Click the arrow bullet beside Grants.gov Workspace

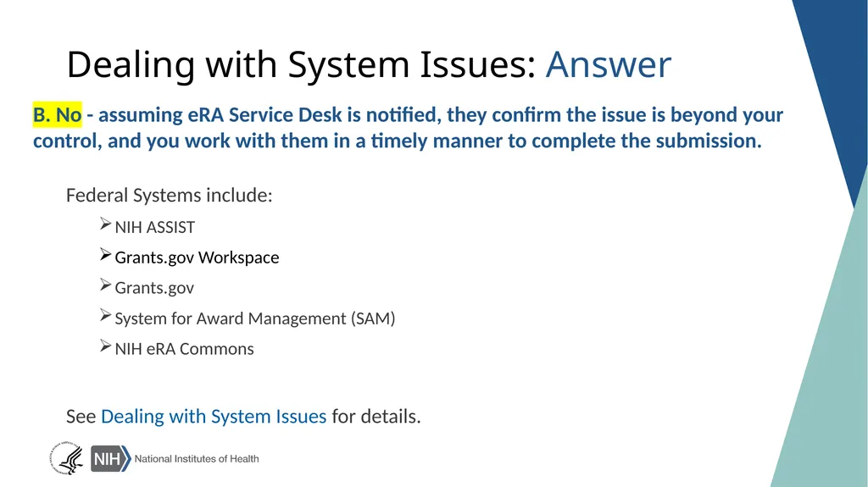click(106, 255)
